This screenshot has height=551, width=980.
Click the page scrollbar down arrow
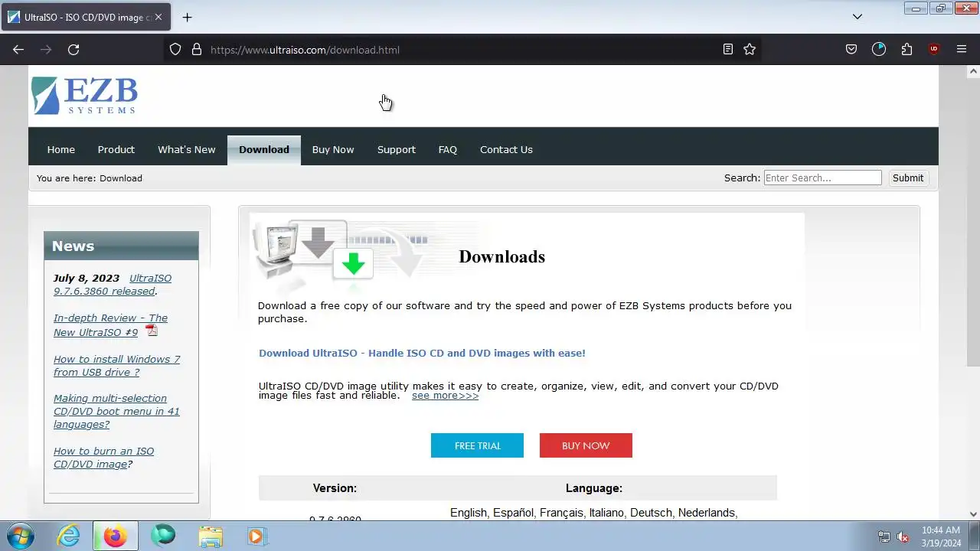(x=973, y=514)
